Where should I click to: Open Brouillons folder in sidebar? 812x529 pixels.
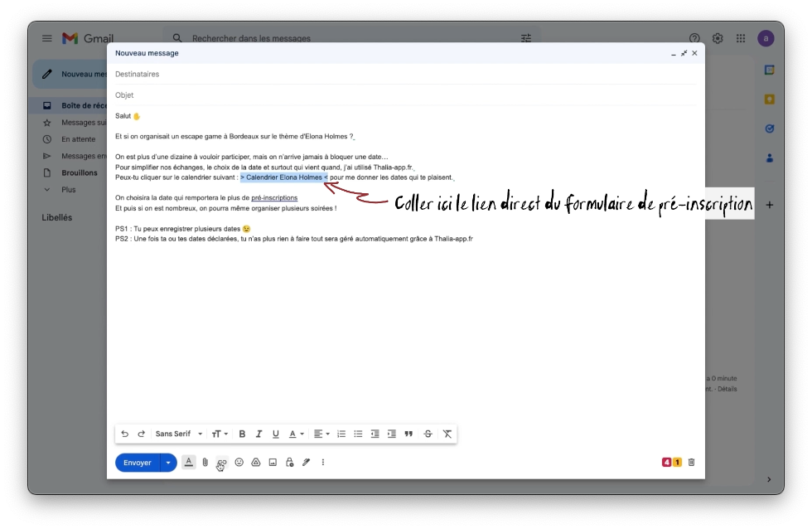(x=80, y=173)
